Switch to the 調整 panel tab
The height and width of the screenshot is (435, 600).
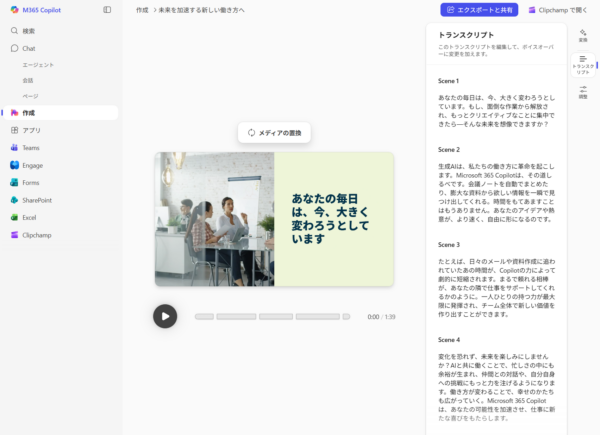pos(583,92)
